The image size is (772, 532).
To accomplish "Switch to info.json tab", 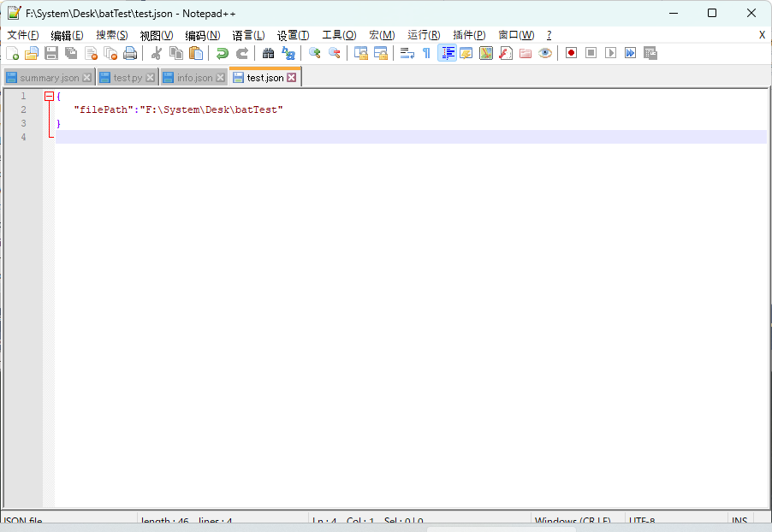I will click(x=194, y=78).
